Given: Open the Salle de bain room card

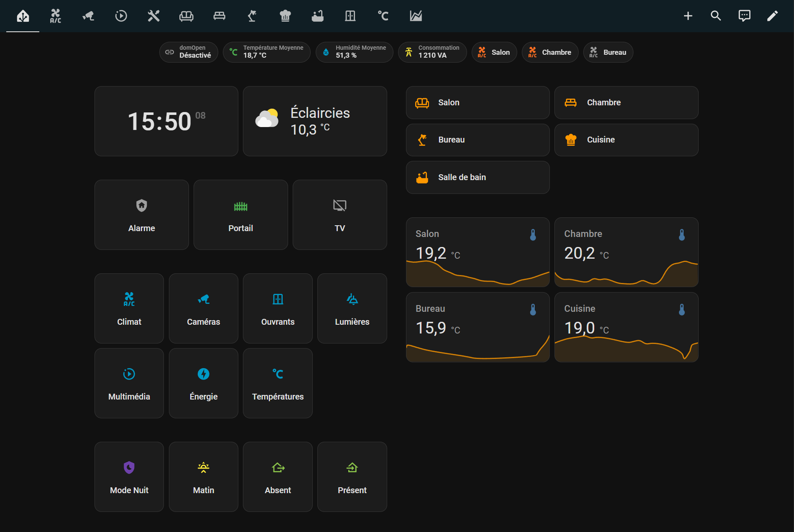Looking at the screenshot, I should click(x=477, y=177).
